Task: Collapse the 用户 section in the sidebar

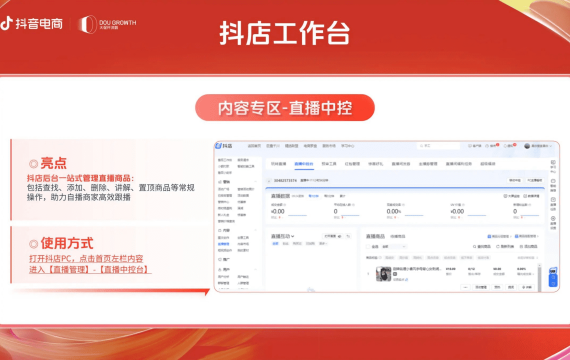Action: 255,269
